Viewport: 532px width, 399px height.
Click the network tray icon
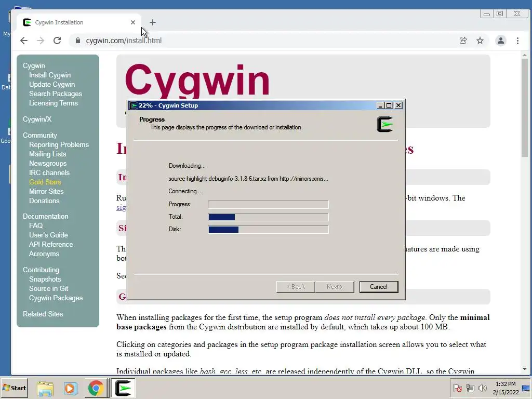(x=470, y=388)
